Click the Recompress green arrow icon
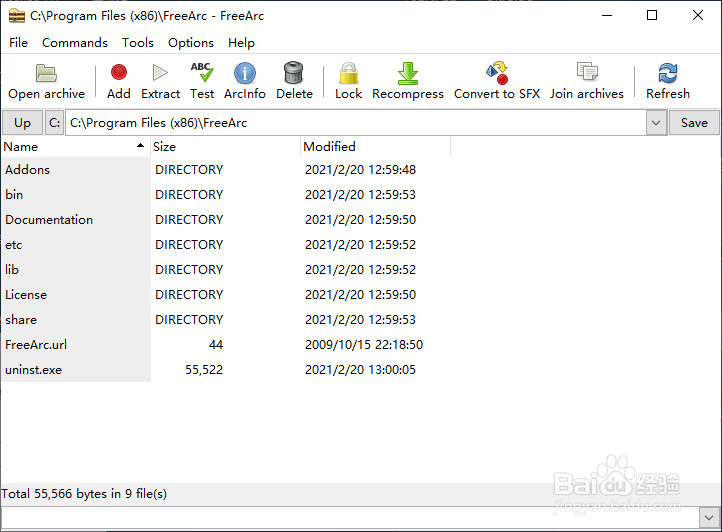The height and width of the screenshot is (532, 722). tap(408, 73)
